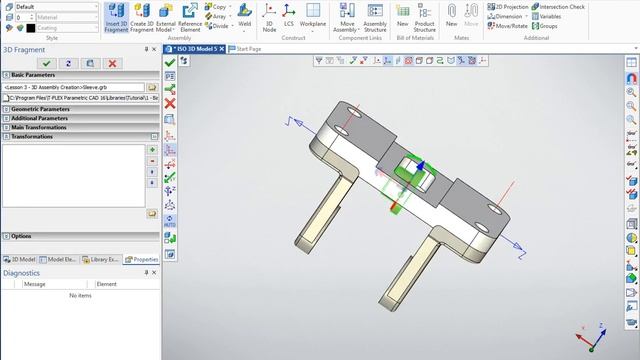Run Intersection Check
640x360 pixels.
coord(558,7)
